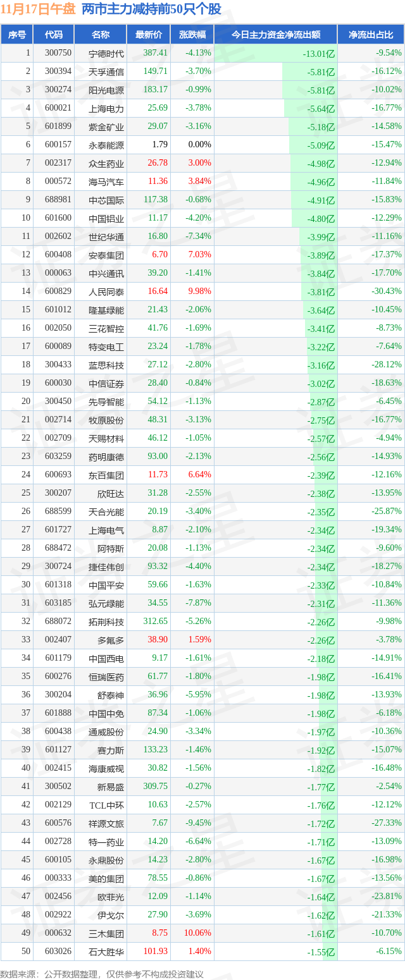This screenshot has height=980, width=405.
Task: Select stock name 中国中免
Action: point(106,713)
